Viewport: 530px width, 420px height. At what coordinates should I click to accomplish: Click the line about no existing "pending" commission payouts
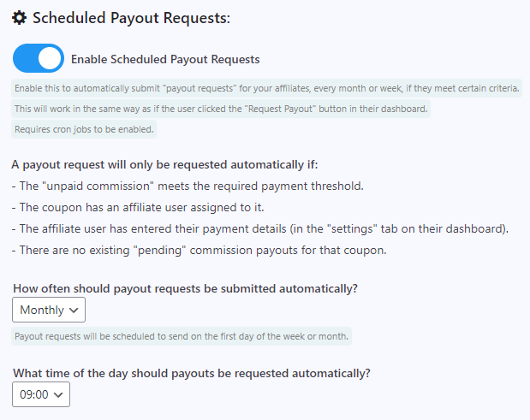coord(199,250)
